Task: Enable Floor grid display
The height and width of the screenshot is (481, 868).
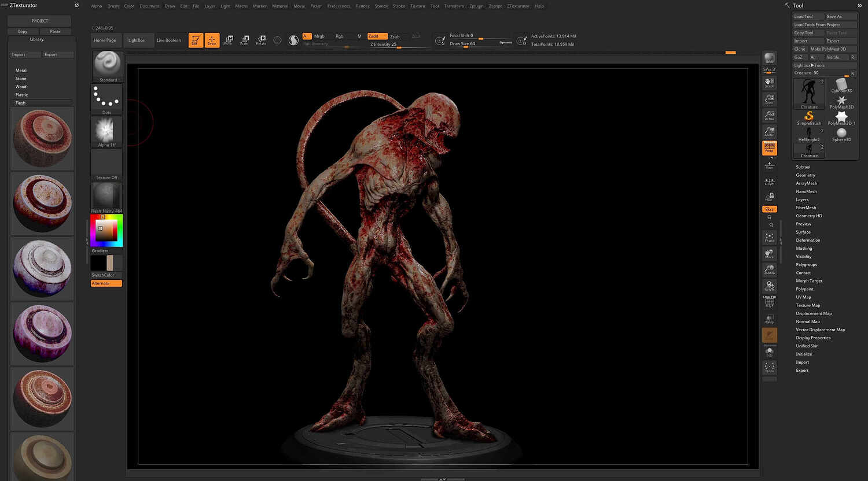Action: point(770,165)
